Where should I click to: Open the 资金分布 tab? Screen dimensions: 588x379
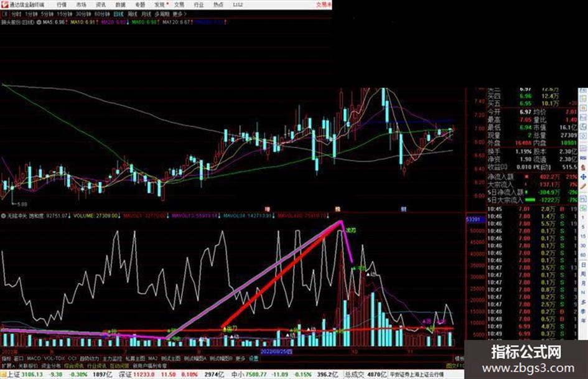pyautogui.click(x=51, y=365)
